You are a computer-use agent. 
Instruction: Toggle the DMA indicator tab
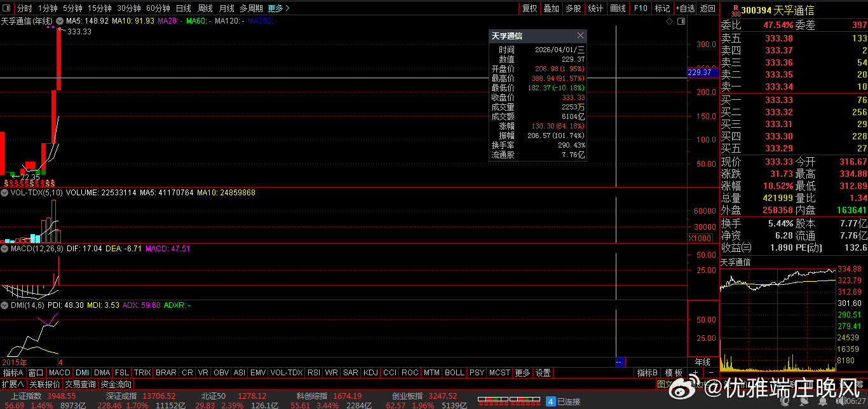tap(102, 373)
